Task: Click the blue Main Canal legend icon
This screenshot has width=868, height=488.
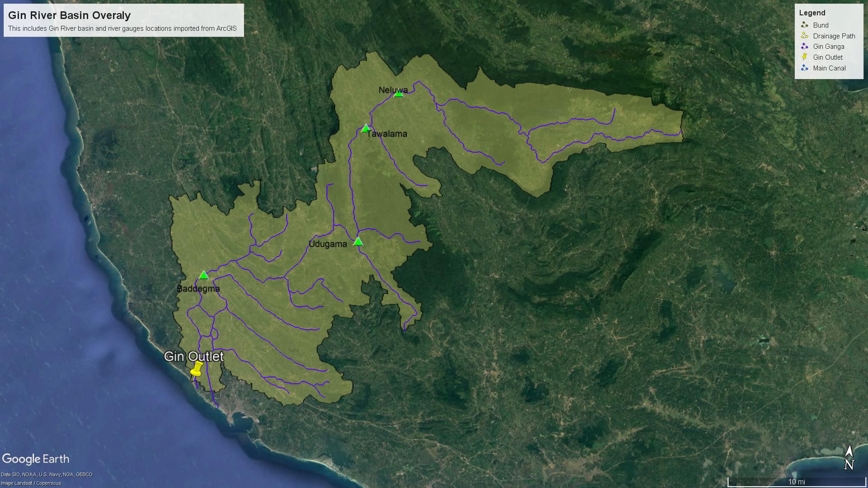Action: 804,68
